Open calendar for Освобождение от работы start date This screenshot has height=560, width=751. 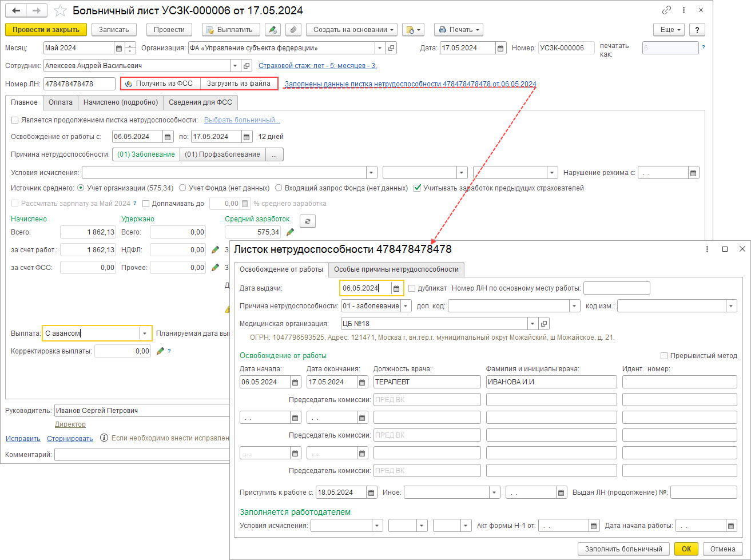point(168,137)
